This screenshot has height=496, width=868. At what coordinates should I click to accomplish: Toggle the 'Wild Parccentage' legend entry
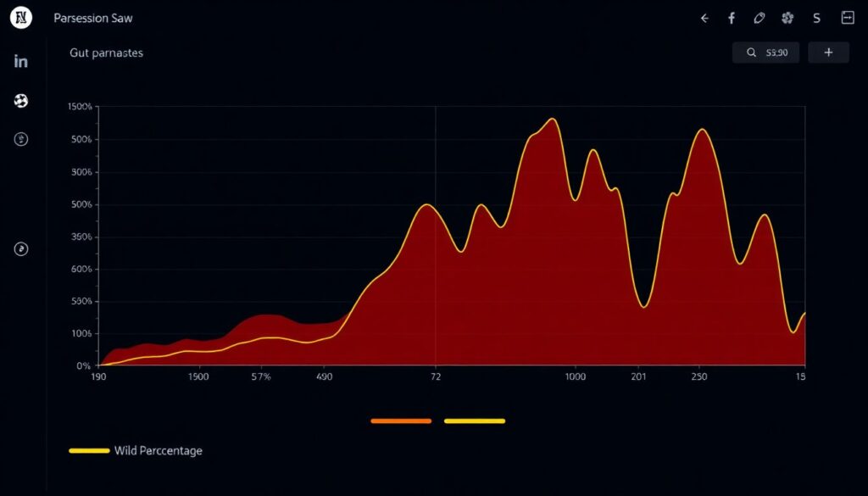(x=136, y=451)
